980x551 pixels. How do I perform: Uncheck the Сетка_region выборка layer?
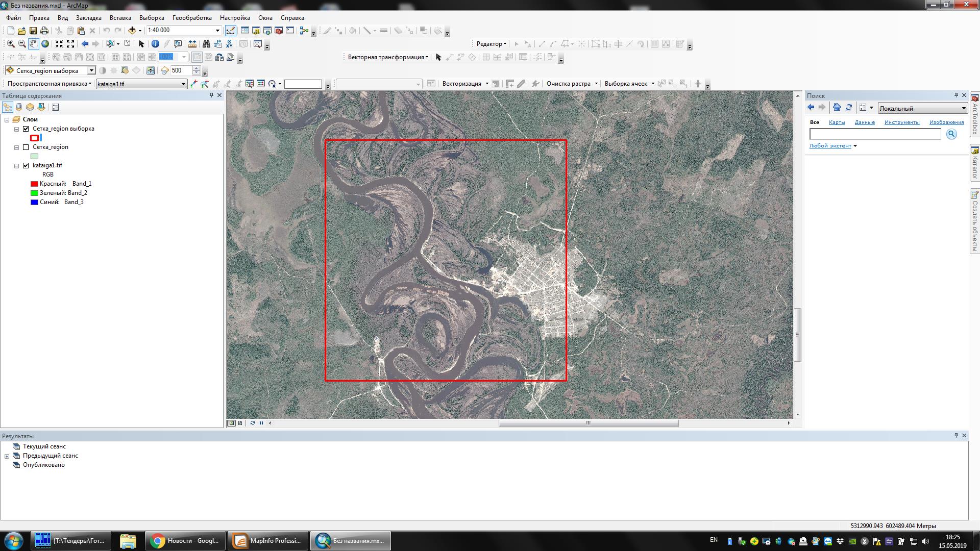(26, 129)
